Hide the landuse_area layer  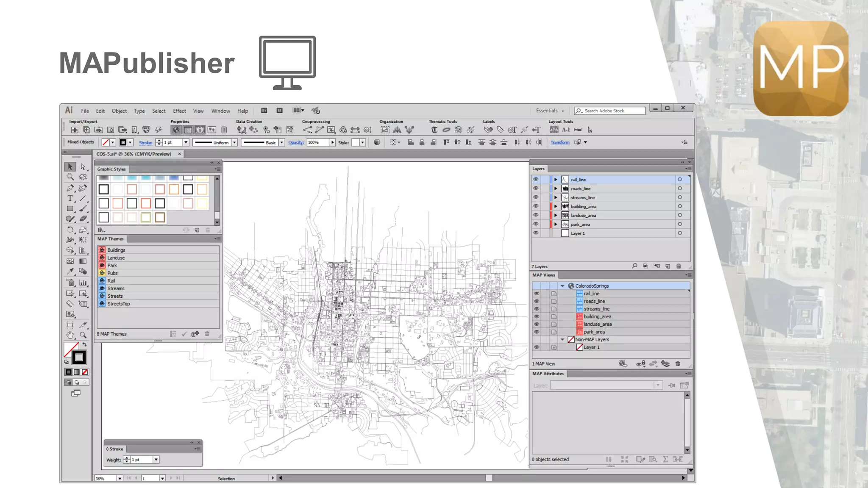pos(536,215)
